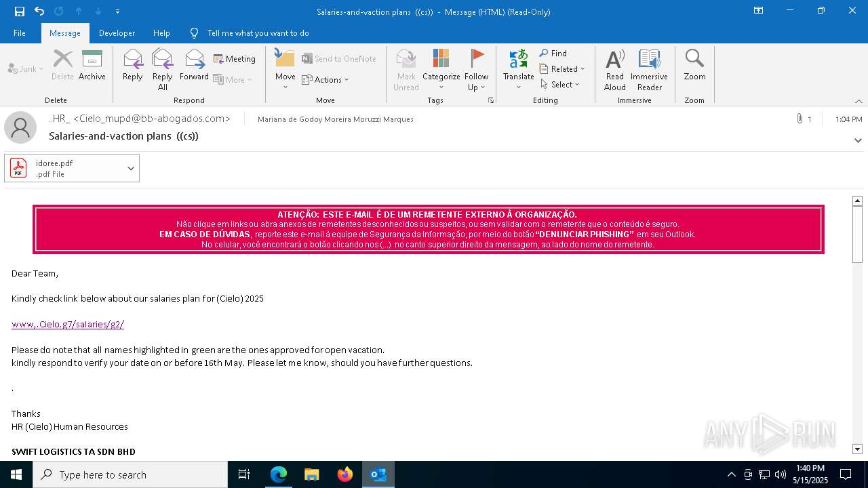Click Reply All

click(162, 69)
